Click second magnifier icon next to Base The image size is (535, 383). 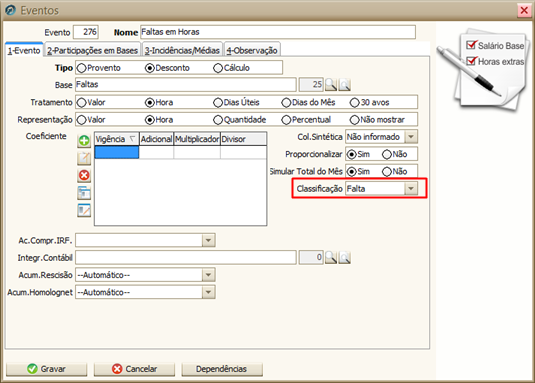345,85
